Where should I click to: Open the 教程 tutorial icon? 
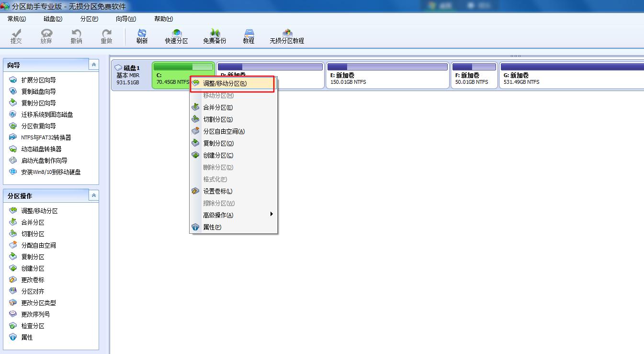249,36
